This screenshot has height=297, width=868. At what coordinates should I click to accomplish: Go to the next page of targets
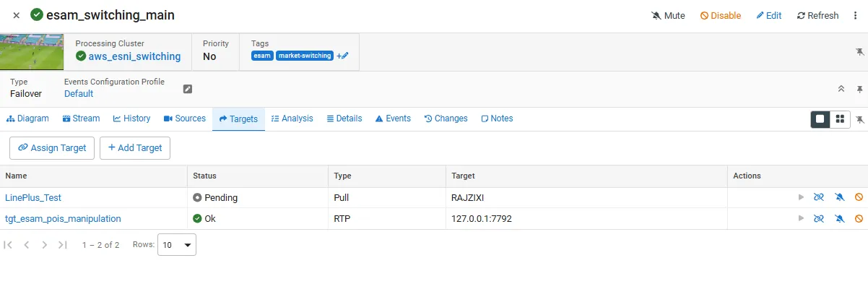pos(45,245)
